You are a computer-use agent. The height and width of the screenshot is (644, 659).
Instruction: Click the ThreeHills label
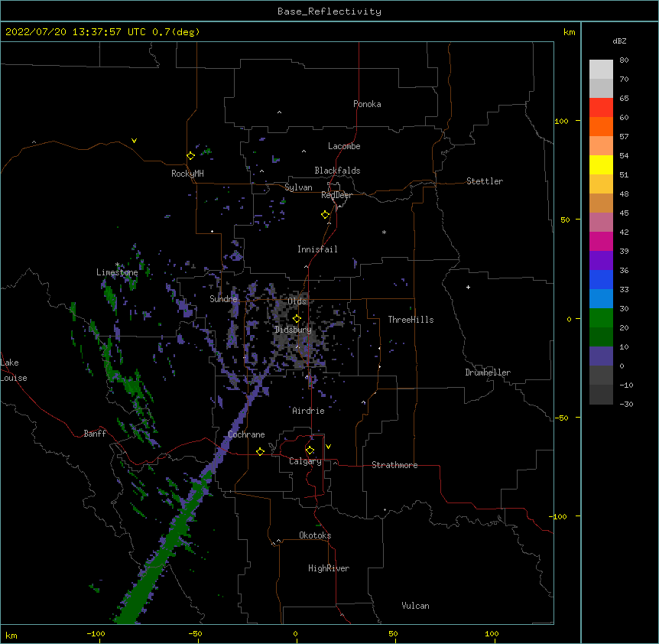click(x=411, y=320)
